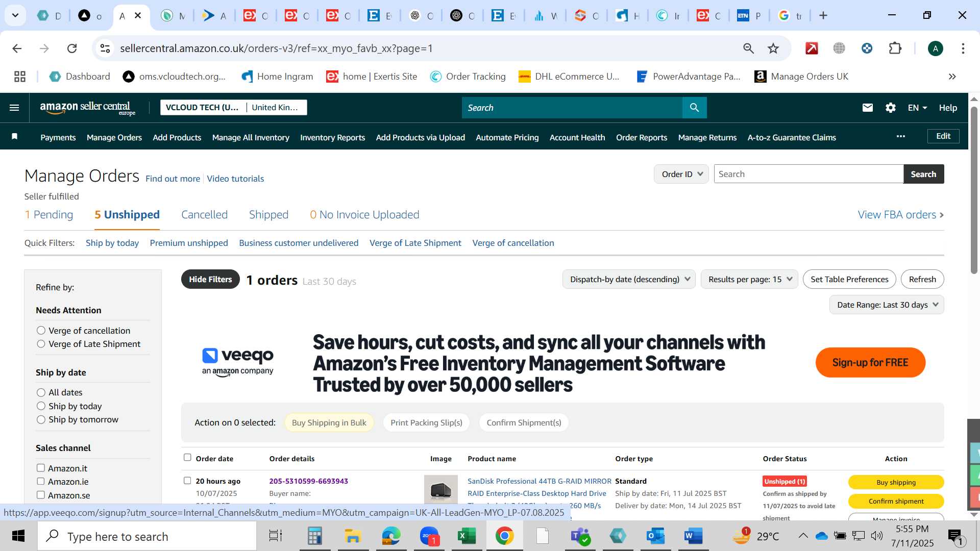Open the Chrome extensions puzzle icon

point(895,48)
